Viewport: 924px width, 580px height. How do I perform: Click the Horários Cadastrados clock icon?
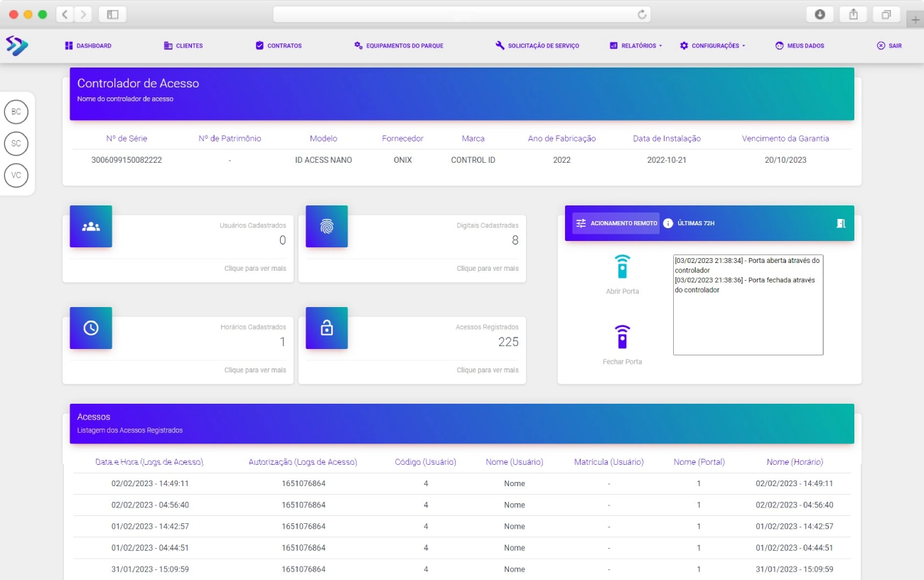click(91, 328)
